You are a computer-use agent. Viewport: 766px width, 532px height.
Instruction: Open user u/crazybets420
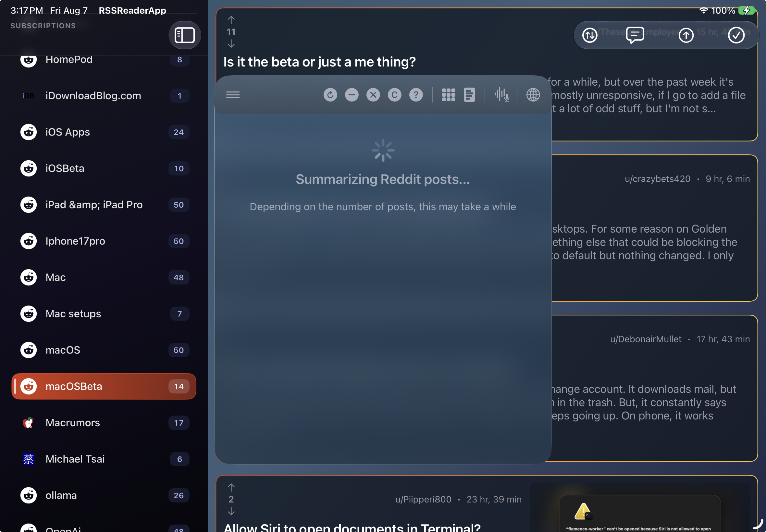click(x=657, y=179)
